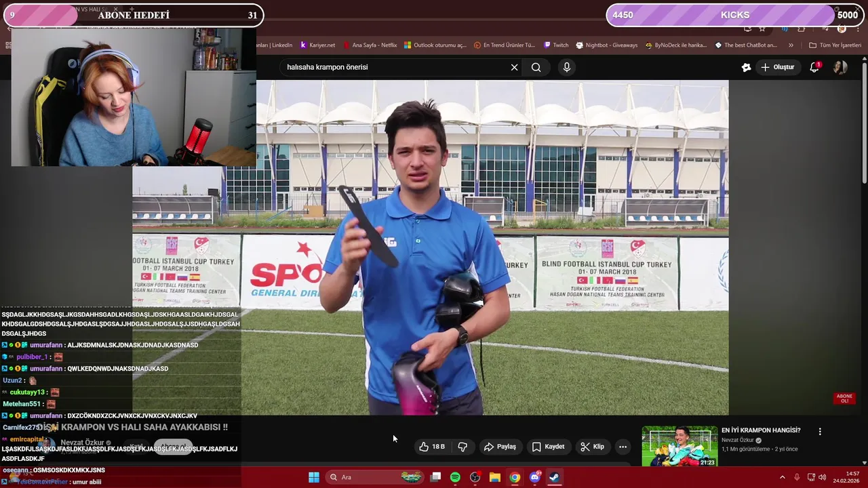Open the Windows Start menu
Screen dimensions: 868x488
pos(314,477)
